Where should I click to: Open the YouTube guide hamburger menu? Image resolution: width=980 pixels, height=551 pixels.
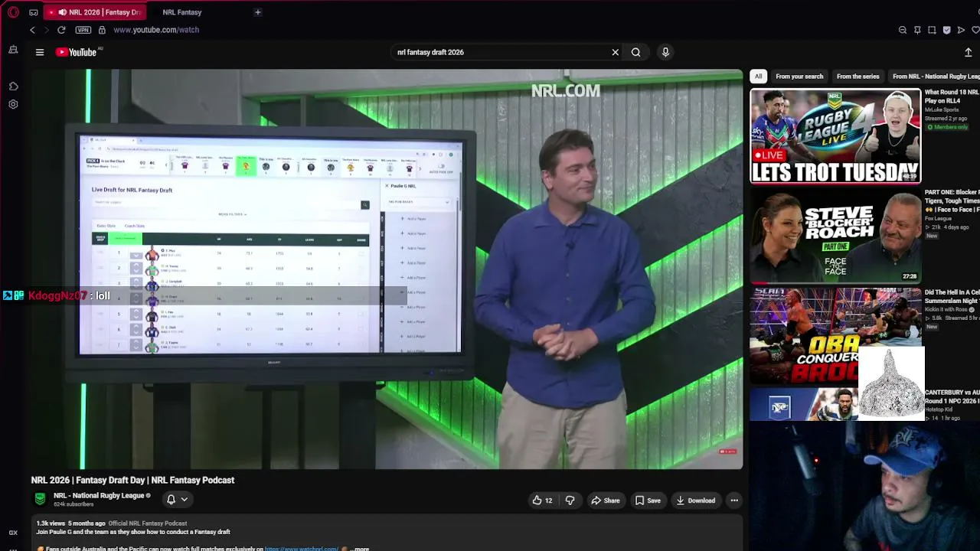click(x=40, y=52)
